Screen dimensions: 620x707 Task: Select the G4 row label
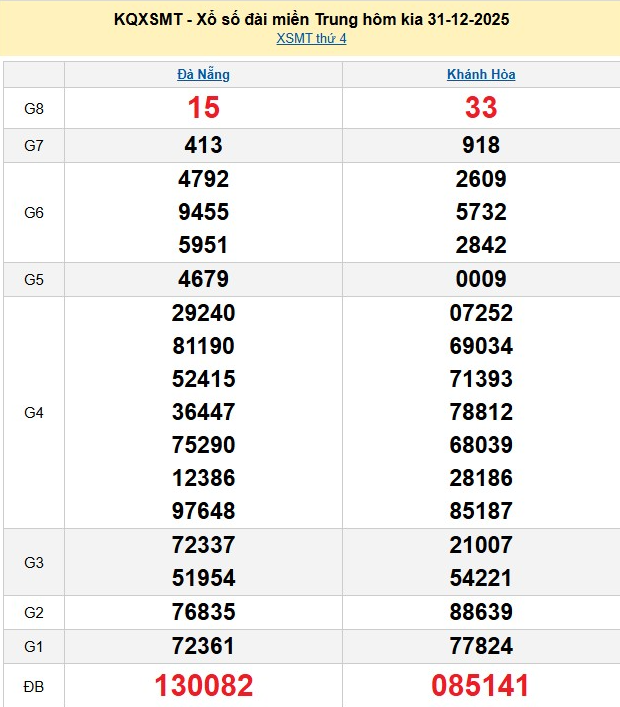click(x=34, y=412)
